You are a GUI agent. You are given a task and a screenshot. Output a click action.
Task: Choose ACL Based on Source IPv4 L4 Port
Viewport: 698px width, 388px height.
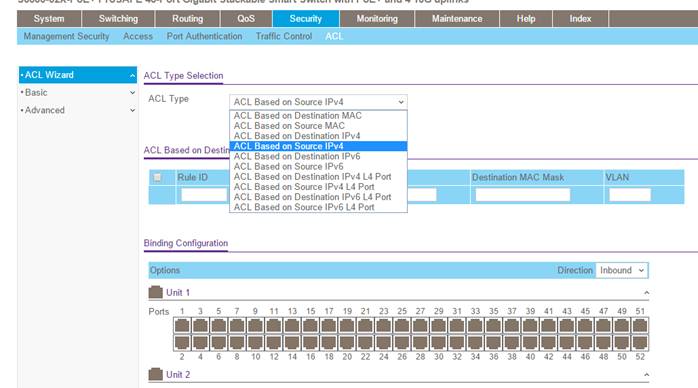[x=318, y=187]
